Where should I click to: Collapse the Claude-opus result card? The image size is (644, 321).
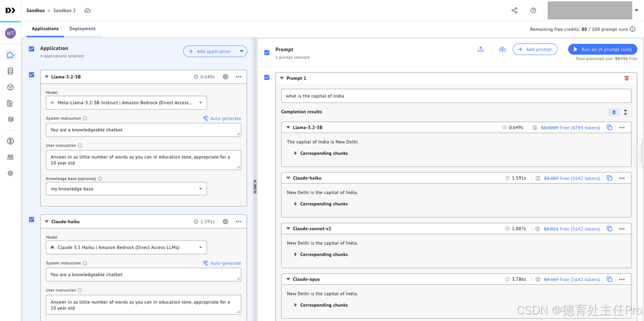tap(288, 279)
